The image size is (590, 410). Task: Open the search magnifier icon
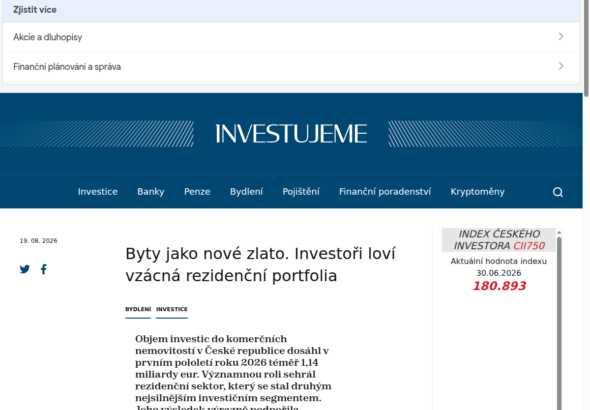tap(558, 192)
